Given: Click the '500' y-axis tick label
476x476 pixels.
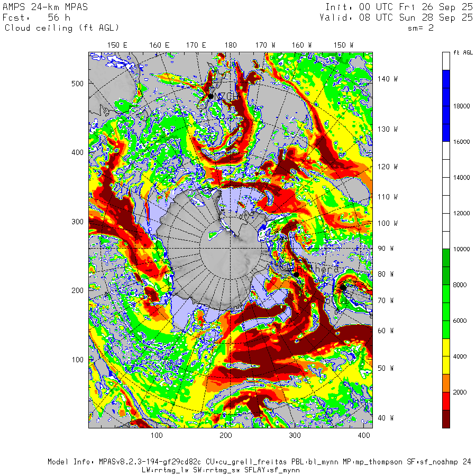Looking at the screenshot, I should (77, 84).
